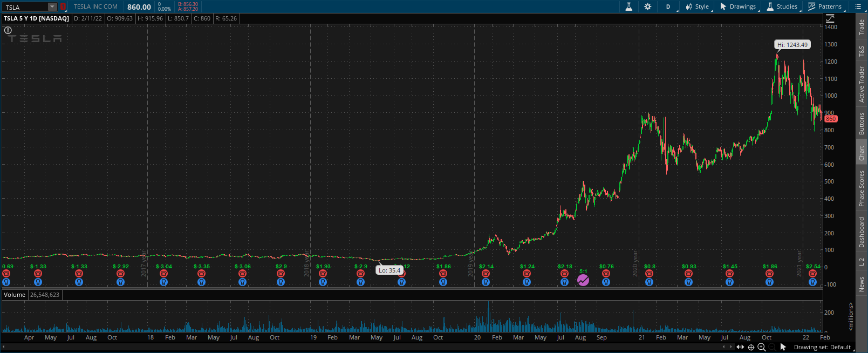Click the blue lightbulb icon under $1.93
Image resolution: width=868 pixels, height=353 pixels.
[323, 282]
